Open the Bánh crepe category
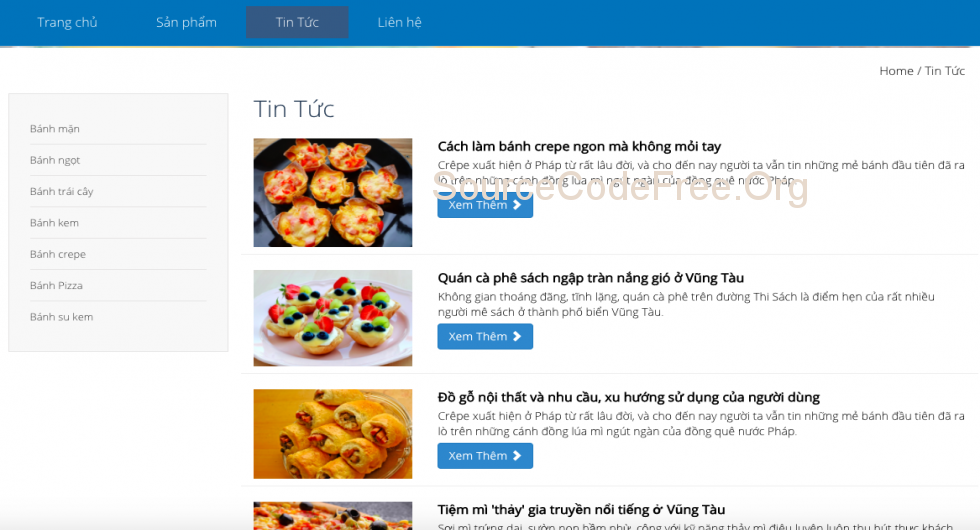This screenshot has width=980, height=530. click(58, 254)
